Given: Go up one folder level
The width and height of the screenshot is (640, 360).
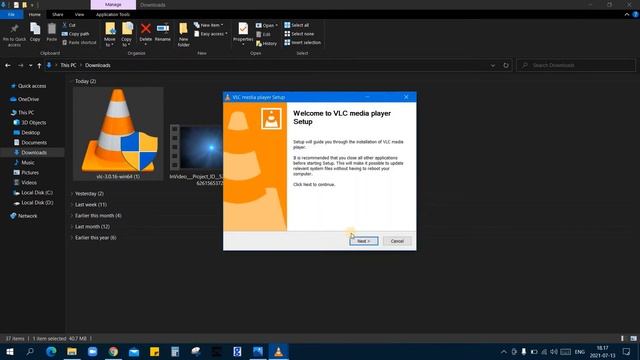Looking at the screenshot, I should click(x=39, y=65).
